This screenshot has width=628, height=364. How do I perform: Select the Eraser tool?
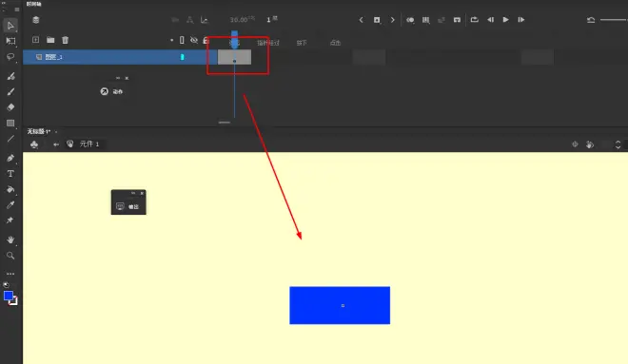(x=10, y=107)
